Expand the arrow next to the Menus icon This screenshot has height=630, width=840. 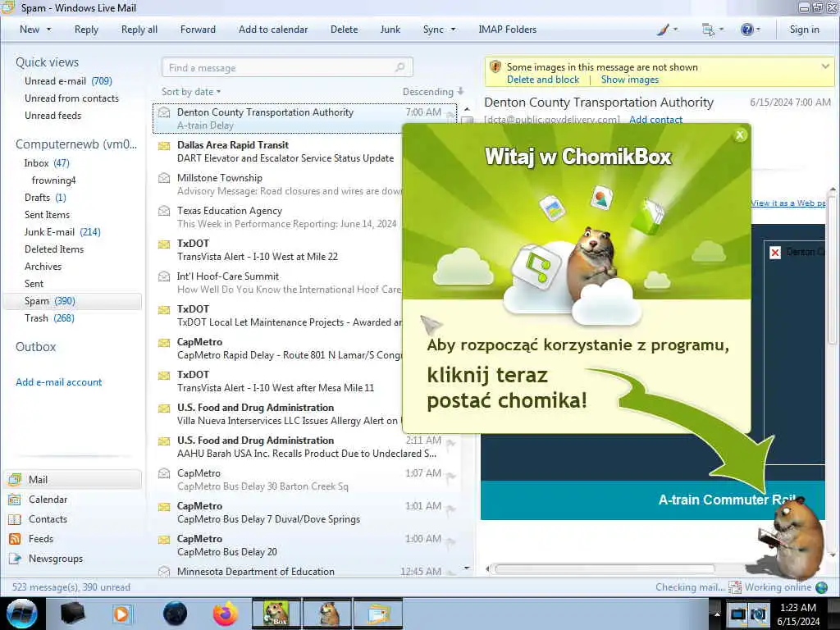(721, 30)
